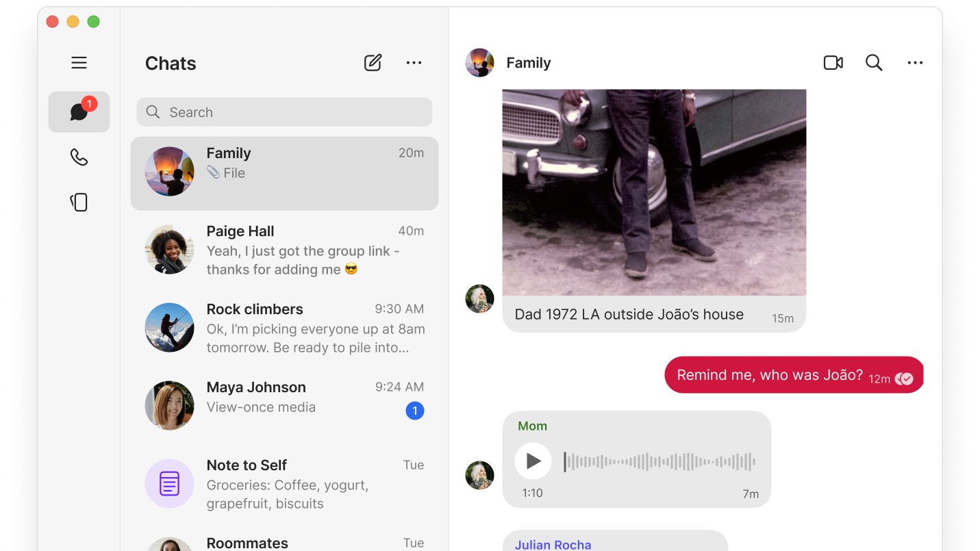The width and height of the screenshot is (980, 551).
Task: Open Family conversation more options
Action: point(915,63)
